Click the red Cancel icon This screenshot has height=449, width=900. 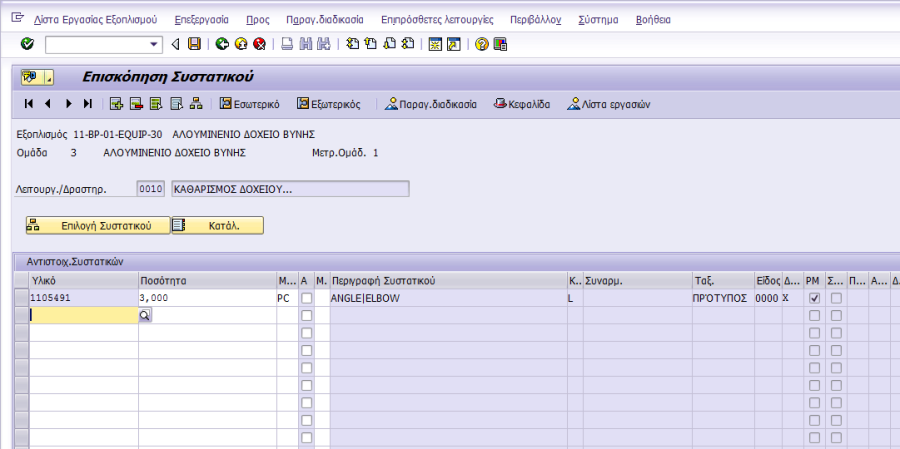tap(259, 44)
